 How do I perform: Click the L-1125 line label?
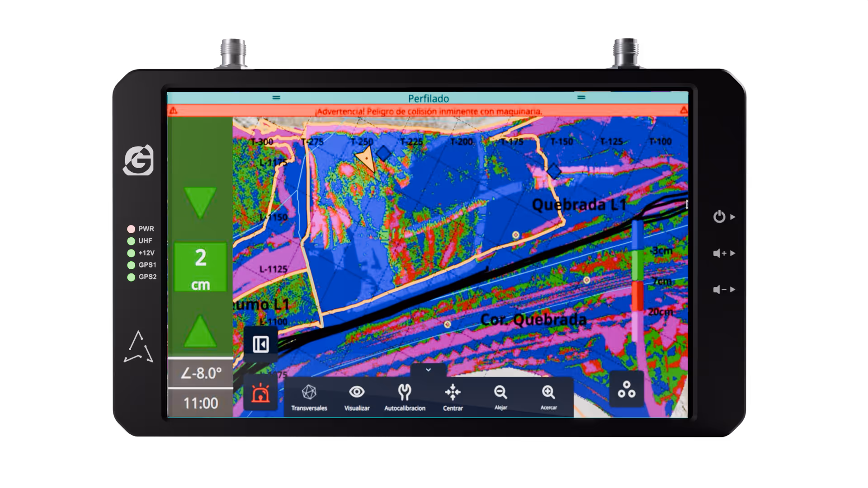273,269
